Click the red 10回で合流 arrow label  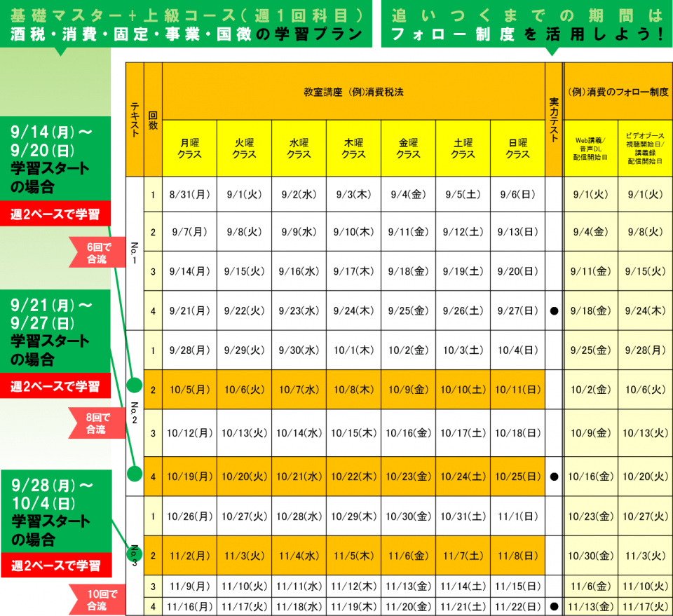point(97,601)
